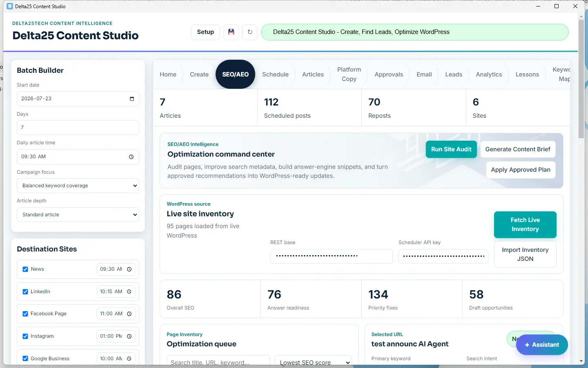Click Import Inventory JSON
The height and width of the screenshot is (368, 588).
pyautogui.click(x=525, y=254)
